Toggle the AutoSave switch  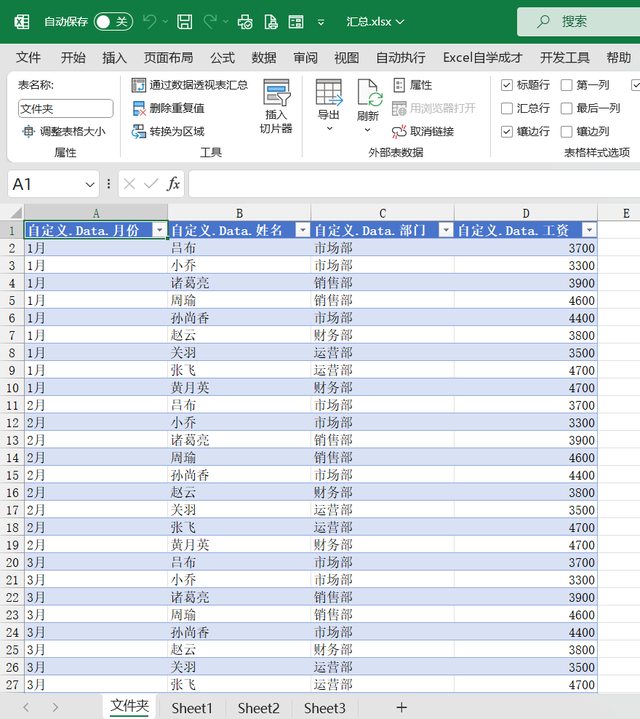tap(113, 22)
